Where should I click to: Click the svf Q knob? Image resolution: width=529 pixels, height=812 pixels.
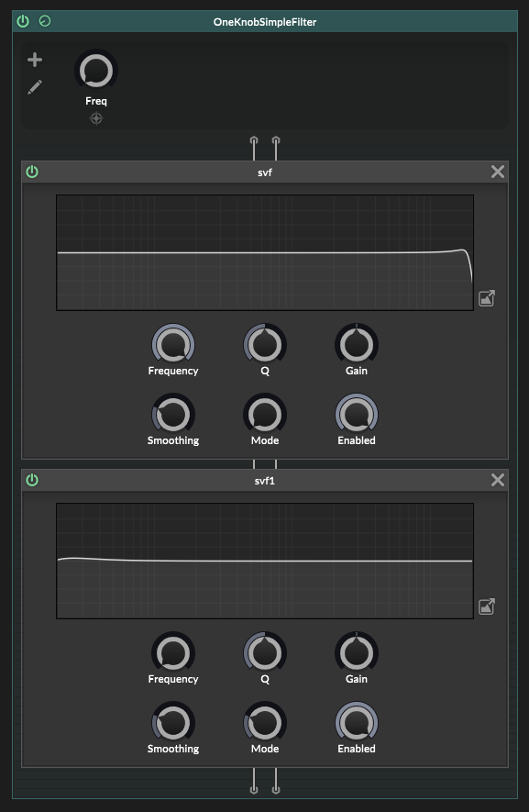click(265, 345)
